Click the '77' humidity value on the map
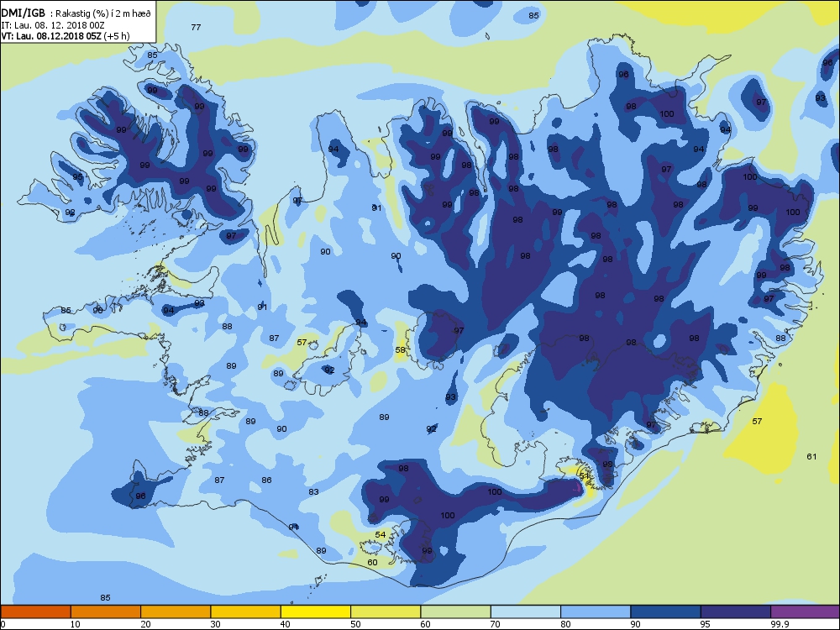840x630 pixels. pos(196,28)
